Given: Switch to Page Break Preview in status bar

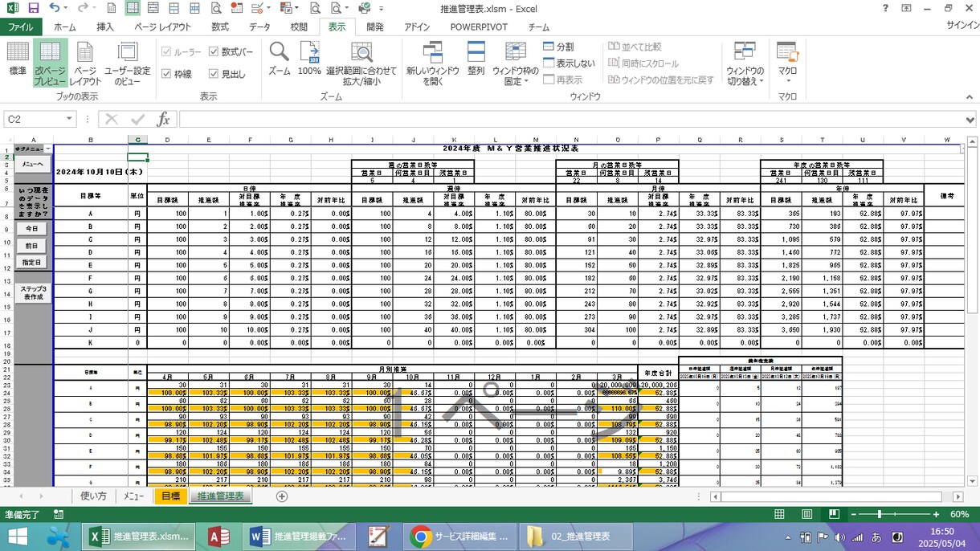Looking at the screenshot, I should click(x=834, y=514).
